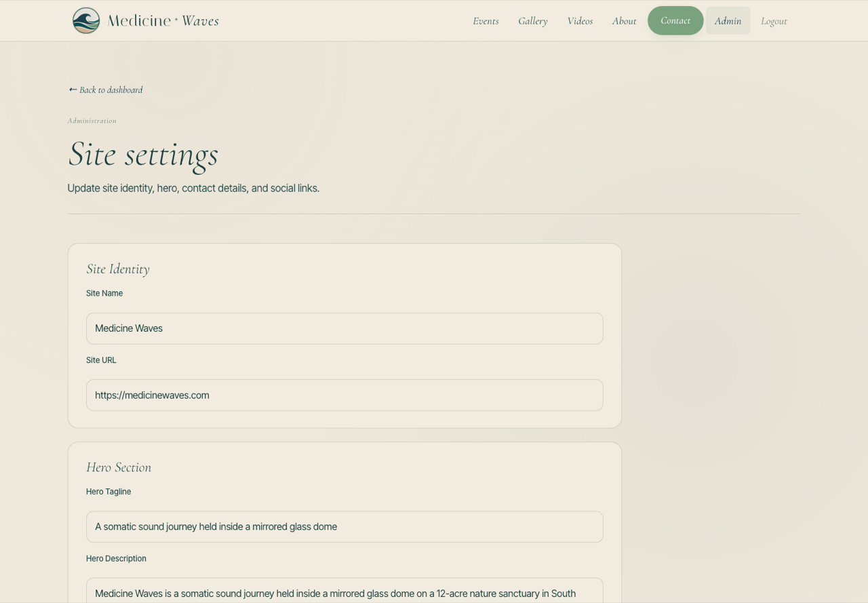
Task: Click the 'Update site identity' description text
Action: (x=193, y=188)
